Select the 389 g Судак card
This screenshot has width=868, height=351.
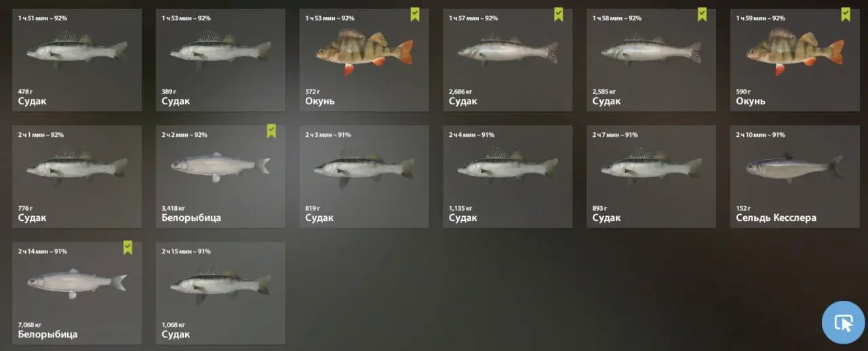[220, 60]
